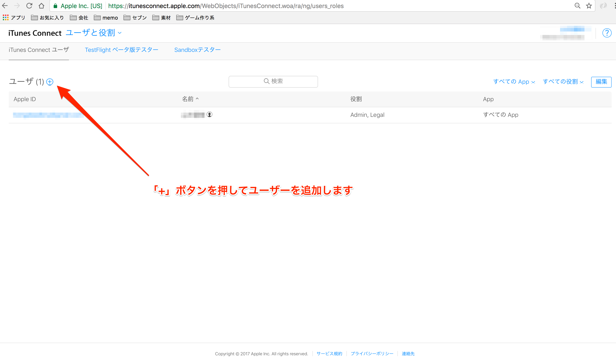
Task: Click the plus icon to add a user
Action: point(50,82)
